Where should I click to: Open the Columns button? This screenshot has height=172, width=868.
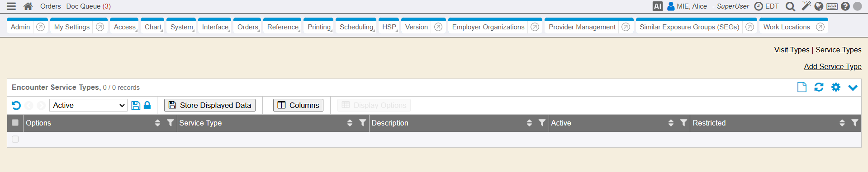[298, 105]
